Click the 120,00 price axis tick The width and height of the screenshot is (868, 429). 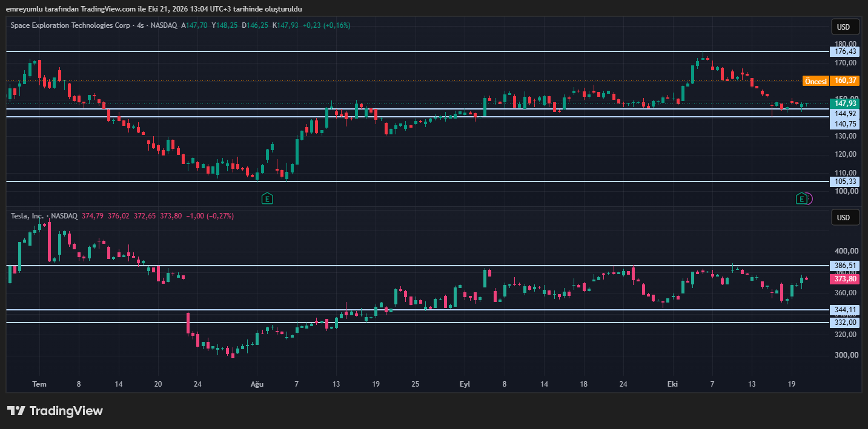coord(845,154)
